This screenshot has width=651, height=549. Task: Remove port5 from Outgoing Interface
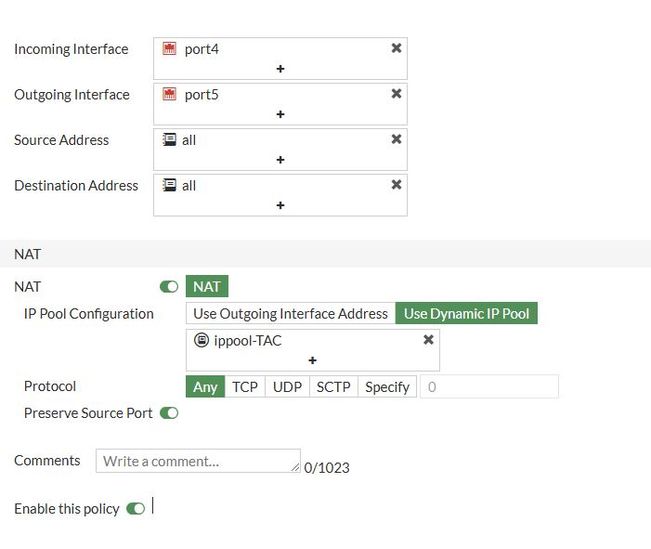[x=396, y=94]
